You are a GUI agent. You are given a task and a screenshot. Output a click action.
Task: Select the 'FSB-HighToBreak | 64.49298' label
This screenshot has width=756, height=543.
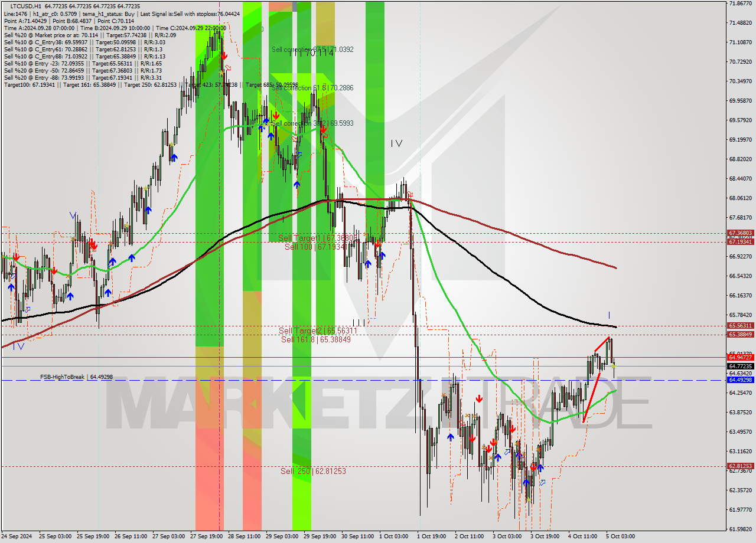76,377
